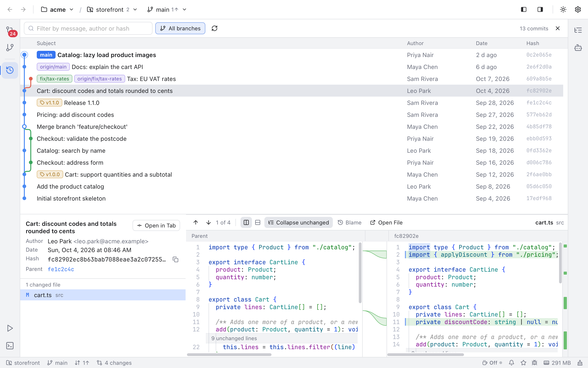The width and height of the screenshot is (588, 368).
Task: Open the outline panel icon on right
Action: click(578, 30)
